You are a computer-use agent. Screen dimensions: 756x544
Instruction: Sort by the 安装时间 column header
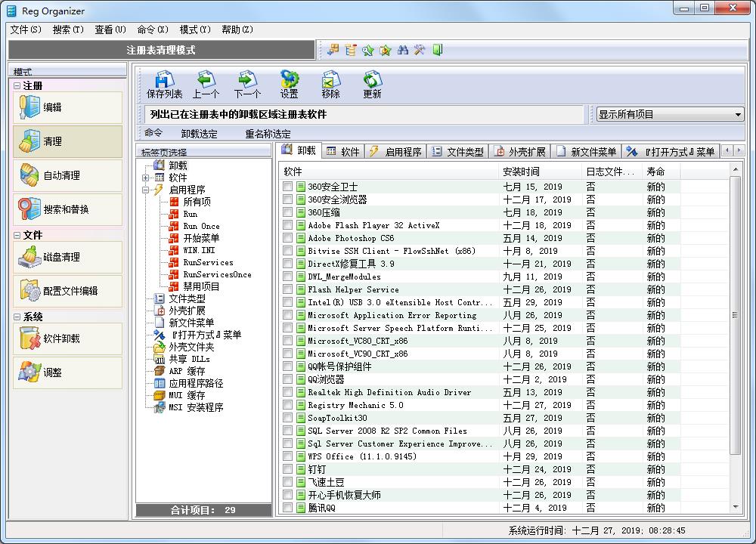522,172
